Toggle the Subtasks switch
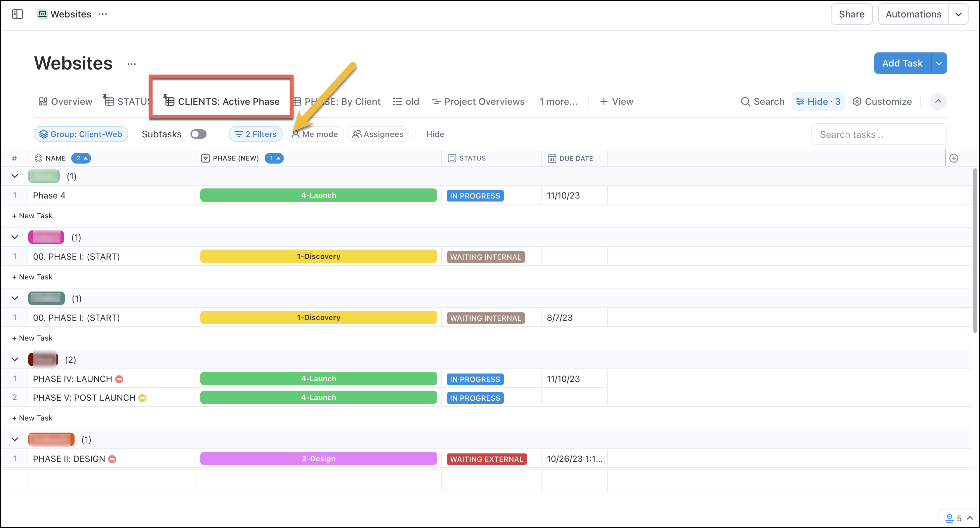Screen dimensions: 980x528 [198, 134]
